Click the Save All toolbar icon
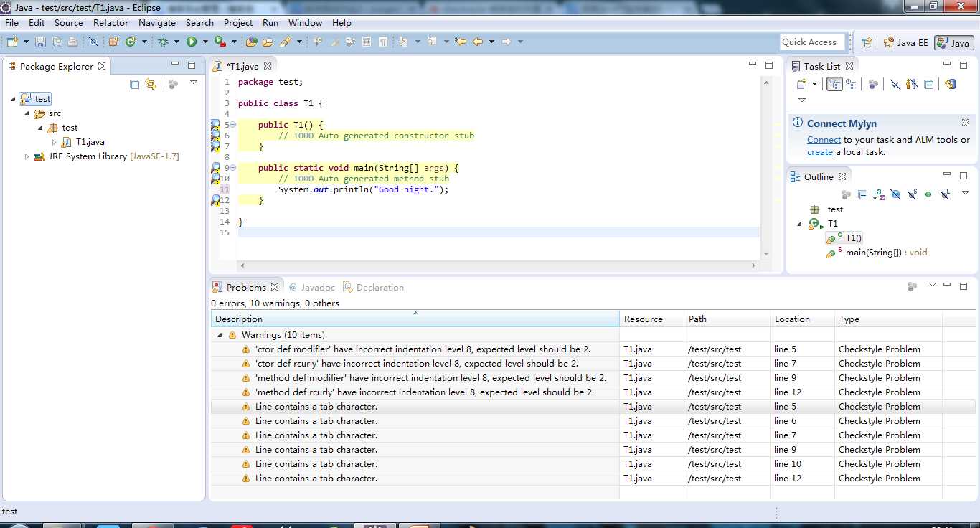This screenshot has height=528, width=980. pyautogui.click(x=57, y=42)
